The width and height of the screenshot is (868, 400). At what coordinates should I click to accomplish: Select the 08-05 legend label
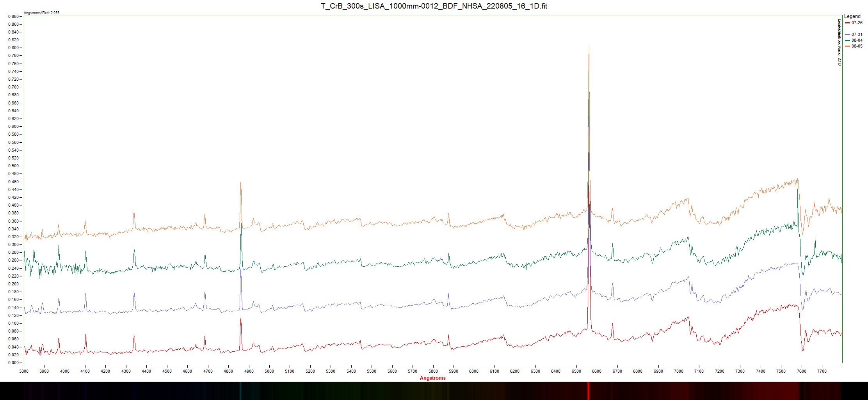857,46
